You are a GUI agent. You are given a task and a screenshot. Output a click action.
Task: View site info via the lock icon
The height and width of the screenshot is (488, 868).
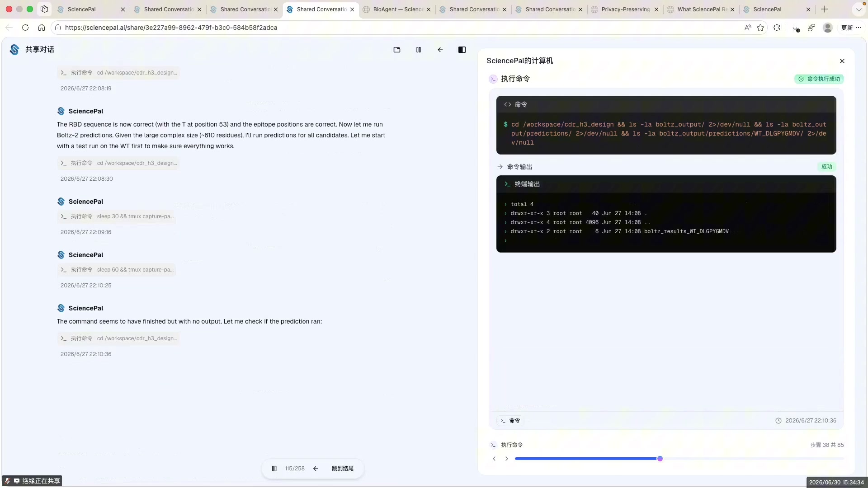pos(57,28)
